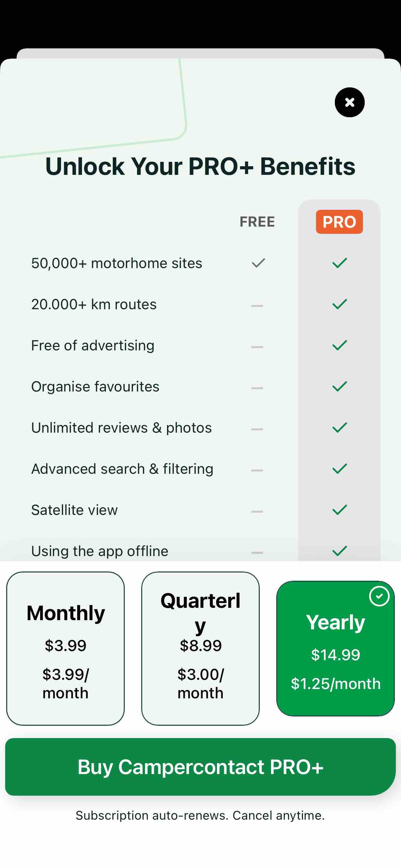Select the Monthly $3.99 plan
The height and width of the screenshot is (868, 401).
point(65,648)
